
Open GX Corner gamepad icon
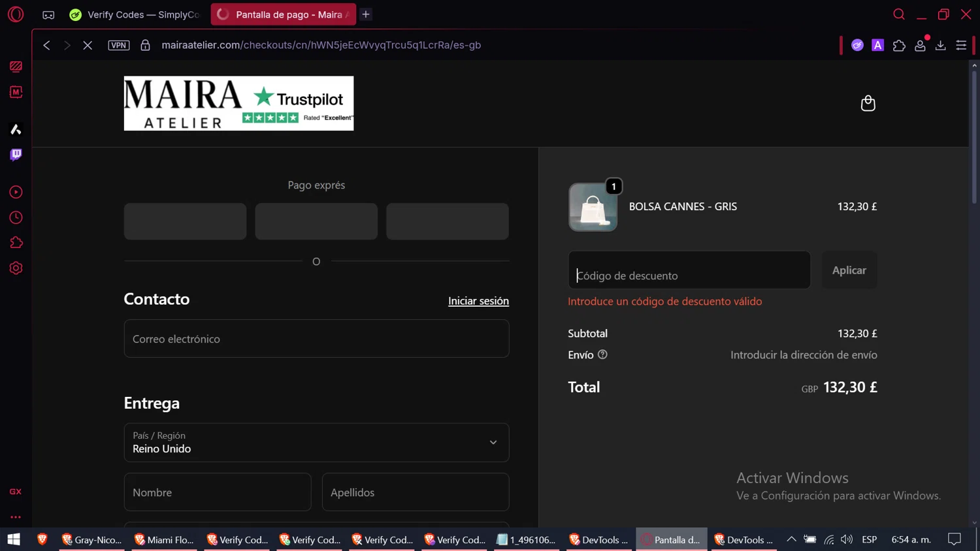pos(48,14)
